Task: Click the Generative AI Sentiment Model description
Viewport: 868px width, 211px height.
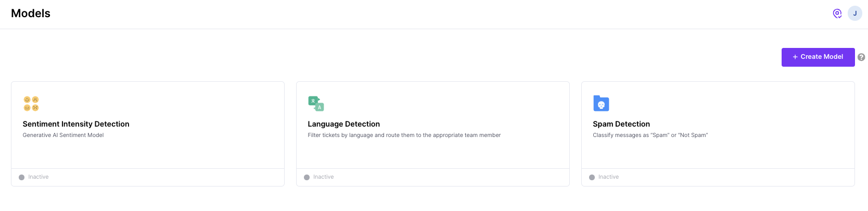Action: (63, 135)
